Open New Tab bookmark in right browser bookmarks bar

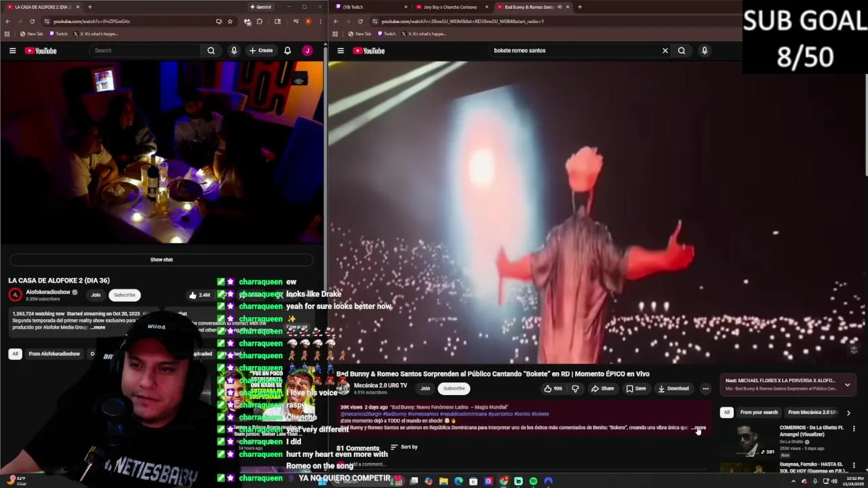pyautogui.click(x=359, y=34)
